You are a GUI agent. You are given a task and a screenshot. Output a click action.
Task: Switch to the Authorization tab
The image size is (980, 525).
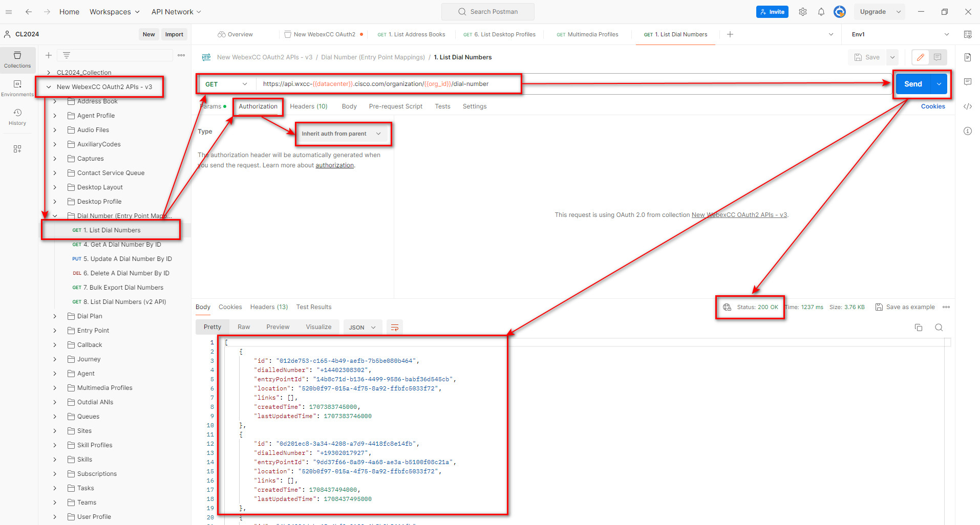point(258,106)
